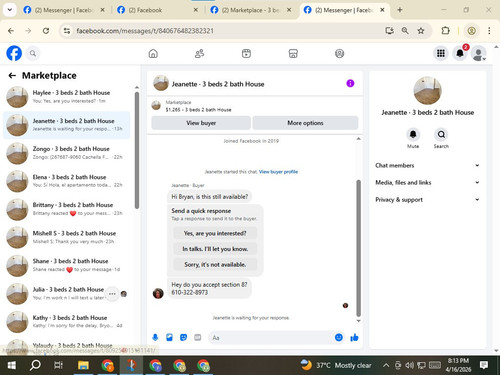Open Haylee conversation in the list
500x375 pixels.
(67, 97)
